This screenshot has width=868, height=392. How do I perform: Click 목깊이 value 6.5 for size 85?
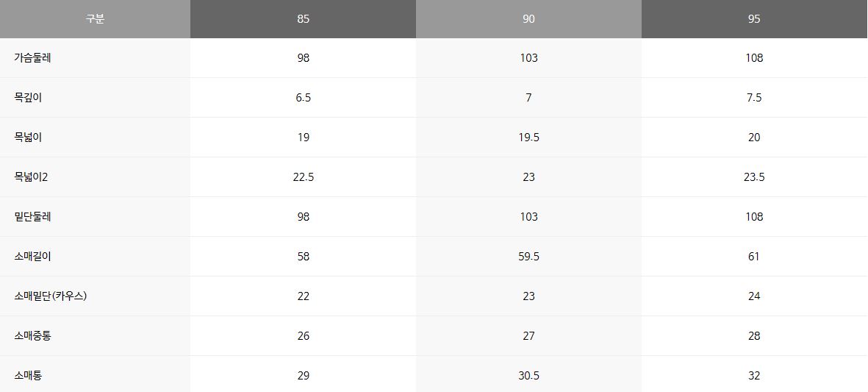coord(303,98)
